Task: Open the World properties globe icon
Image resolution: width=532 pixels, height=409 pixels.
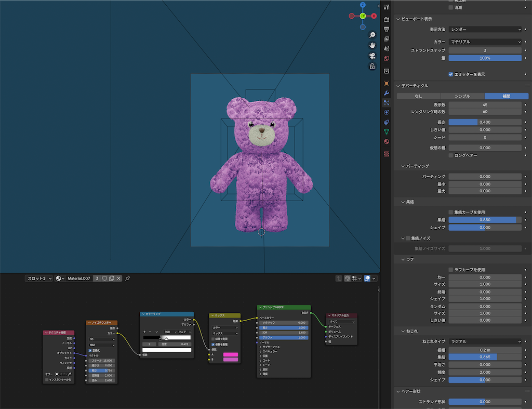Action: pyautogui.click(x=387, y=58)
